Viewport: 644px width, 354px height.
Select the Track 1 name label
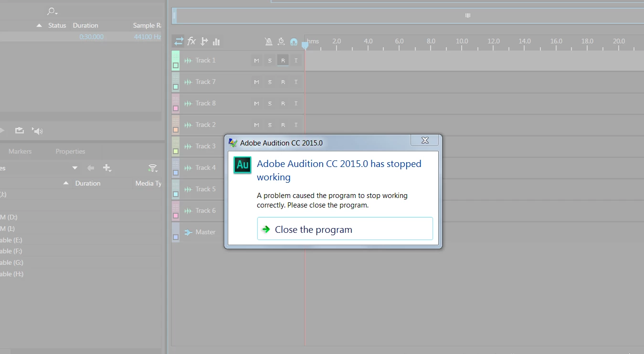tap(206, 60)
